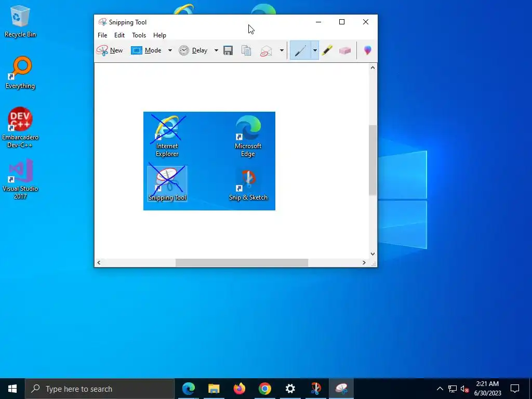532x399 pixels.
Task: Select the Recycle Bin desktop icon
Action: tap(20, 21)
